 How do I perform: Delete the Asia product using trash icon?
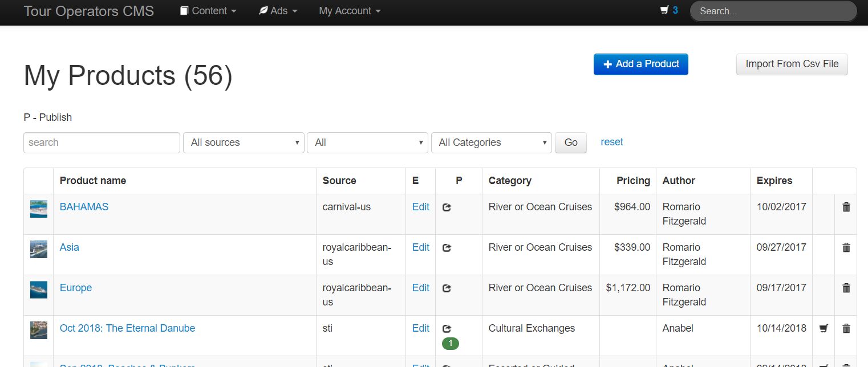coord(846,248)
